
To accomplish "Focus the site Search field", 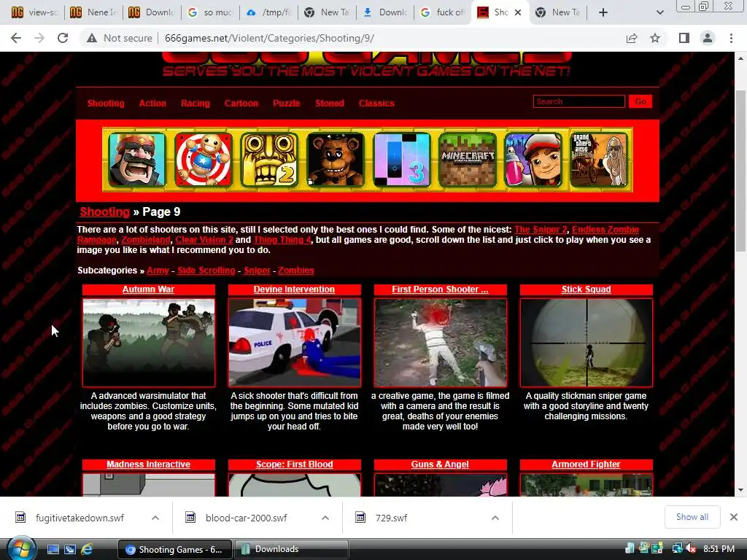I will 578,101.
